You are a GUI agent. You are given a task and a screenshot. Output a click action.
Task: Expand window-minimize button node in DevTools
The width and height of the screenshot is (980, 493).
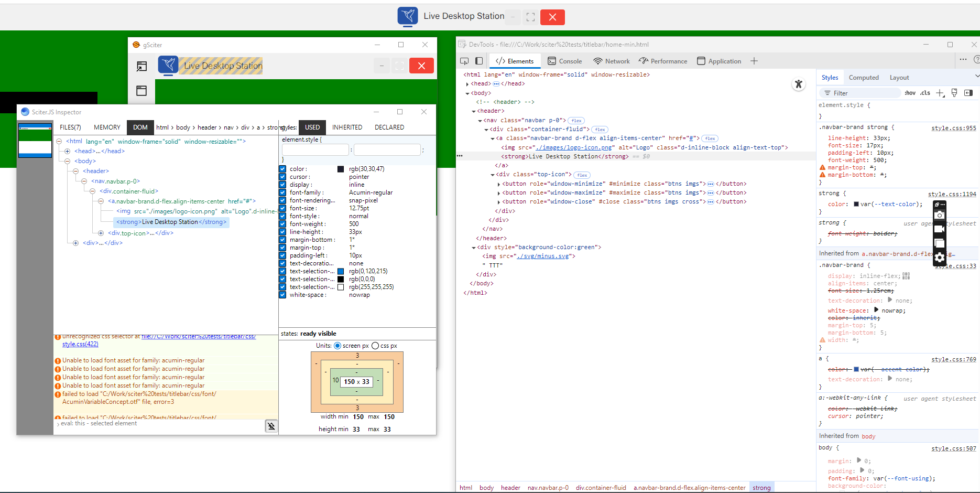(x=498, y=184)
